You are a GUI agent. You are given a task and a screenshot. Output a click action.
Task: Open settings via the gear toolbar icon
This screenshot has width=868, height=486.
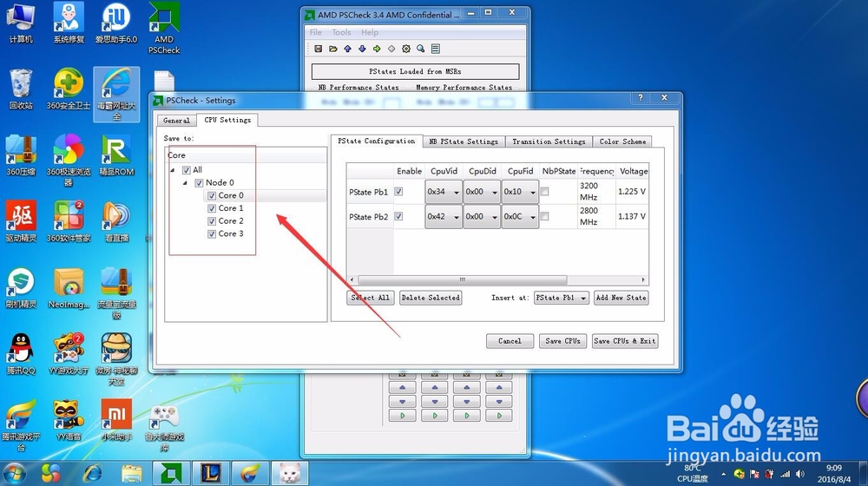pyautogui.click(x=406, y=49)
